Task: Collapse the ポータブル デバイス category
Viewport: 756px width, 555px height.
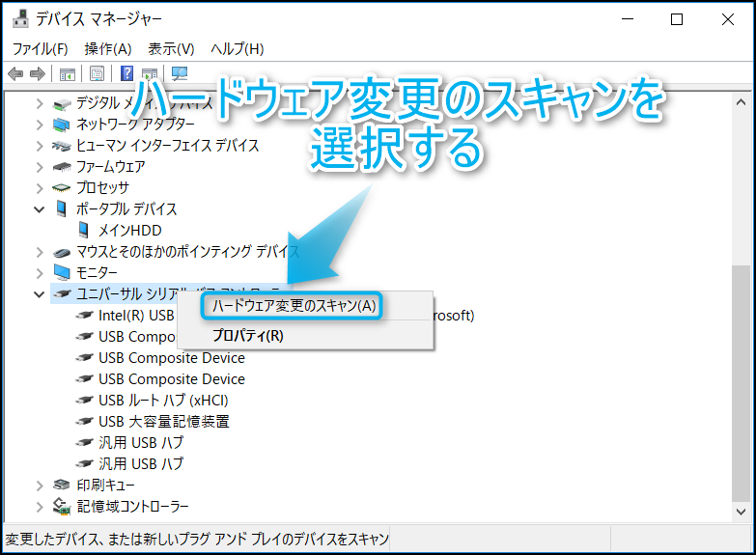Action: click(x=40, y=209)
